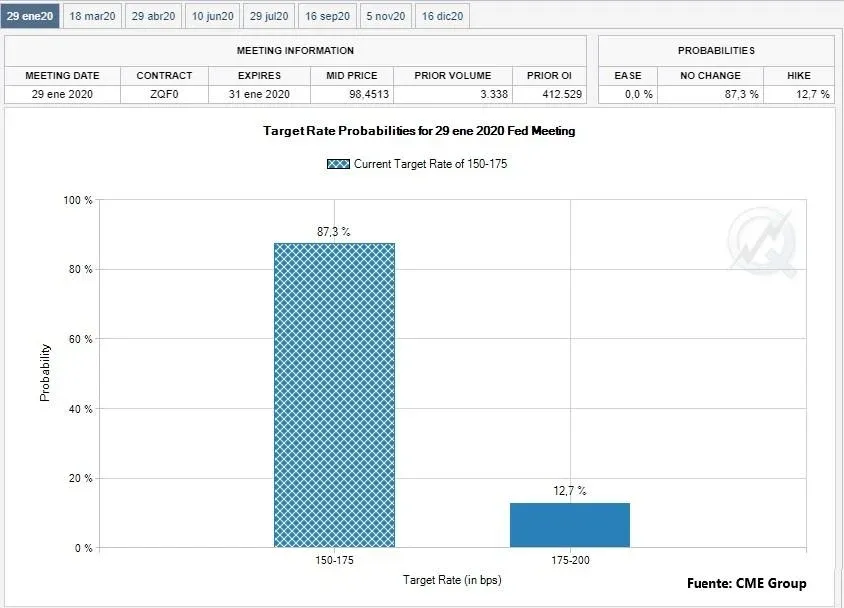This screenshot has width=844, height=608.
Task: Click the HIKE probability value 12,7 %
Action: [x=797, y=94]
